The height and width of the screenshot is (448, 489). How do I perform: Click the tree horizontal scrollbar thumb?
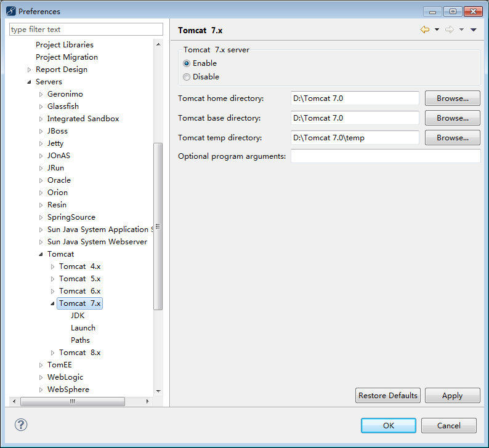pos(73,402)
